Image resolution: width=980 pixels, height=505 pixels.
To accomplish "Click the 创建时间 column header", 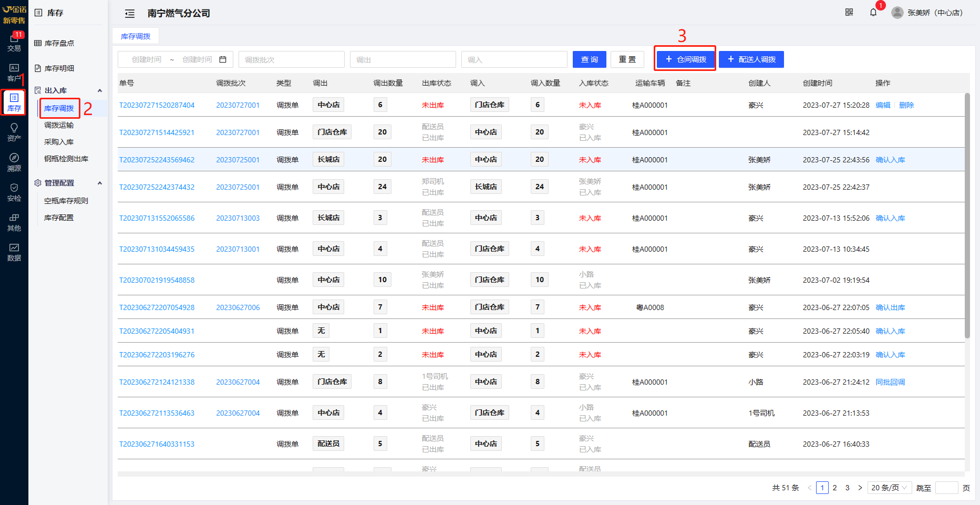I will (x=817, y=83).
